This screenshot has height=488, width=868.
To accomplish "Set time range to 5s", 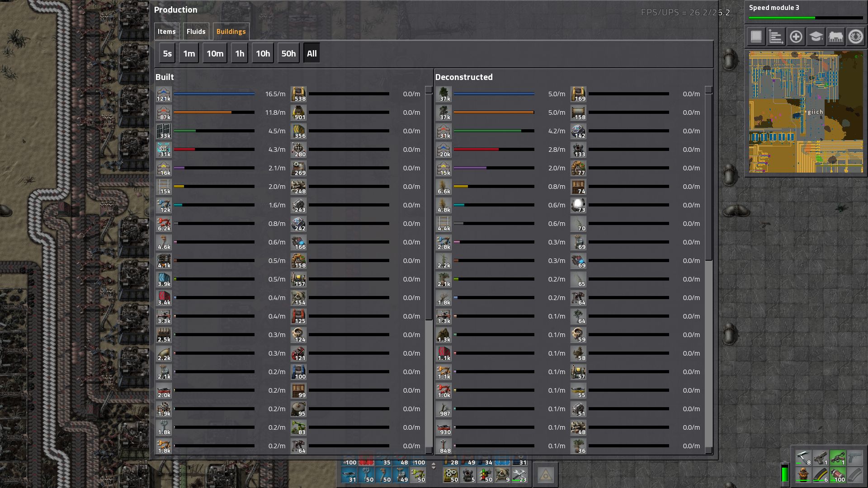I will point(167,53).
